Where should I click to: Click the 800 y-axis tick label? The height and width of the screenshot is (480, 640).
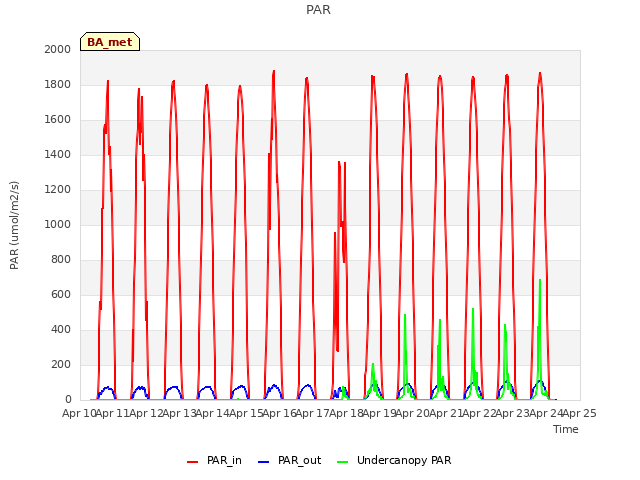pyautogui.click(x=61, y=260)
